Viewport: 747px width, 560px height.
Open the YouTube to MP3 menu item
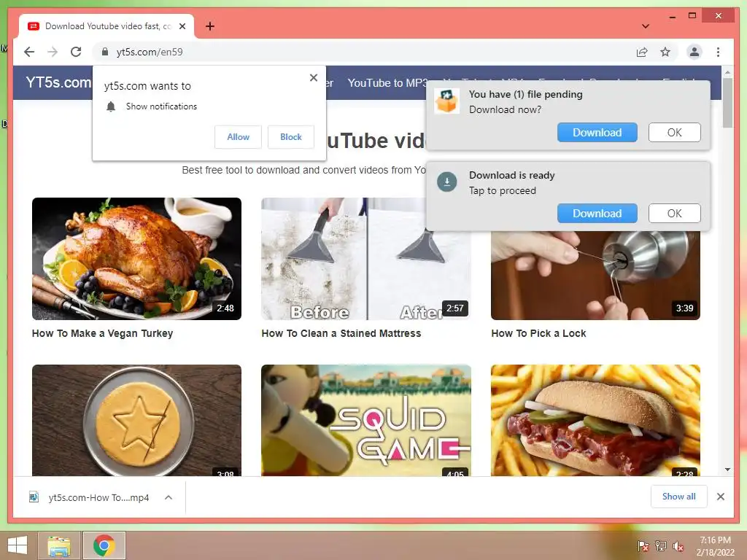(387, 83)
